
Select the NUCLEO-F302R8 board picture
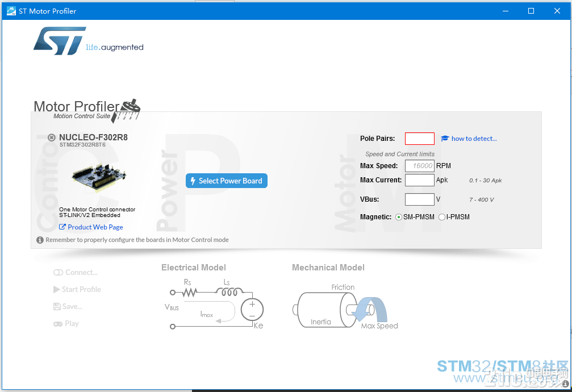99,177
